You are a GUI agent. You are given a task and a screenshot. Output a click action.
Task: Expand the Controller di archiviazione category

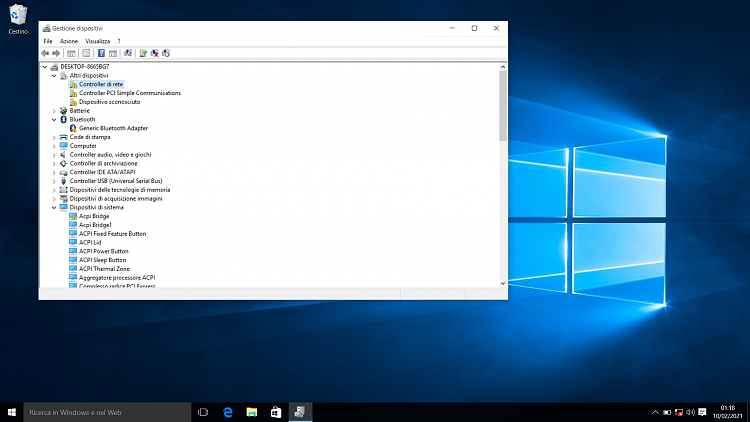click(x=54, y=164)
